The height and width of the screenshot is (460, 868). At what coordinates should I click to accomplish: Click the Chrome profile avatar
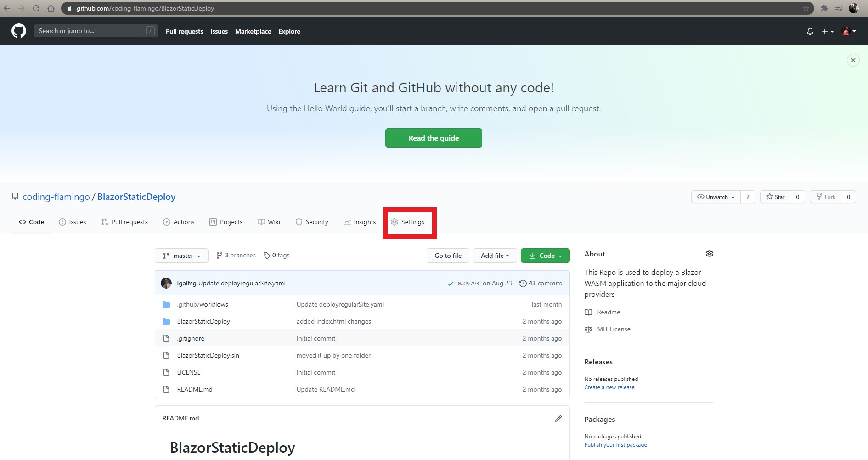click(854, 8)
